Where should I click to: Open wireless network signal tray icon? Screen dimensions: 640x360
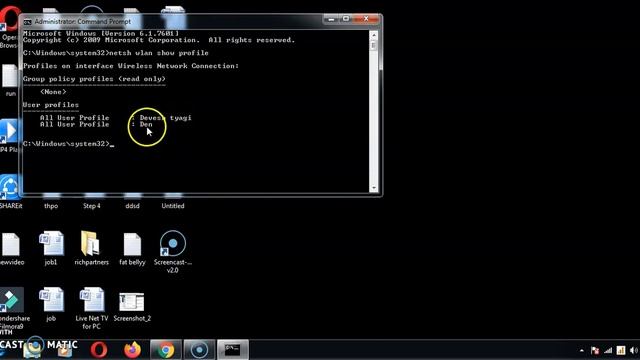pyautogui.click(x=608, y=351)
